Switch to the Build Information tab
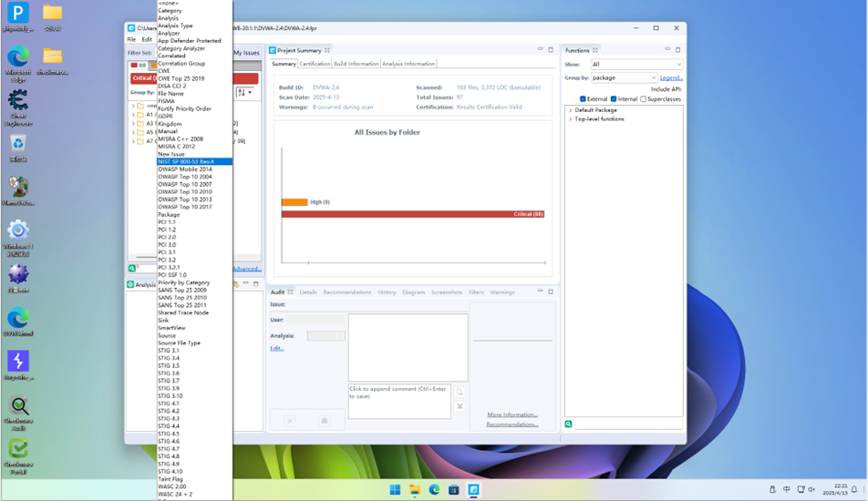The image size is (868, 501). tap(356, 64)
